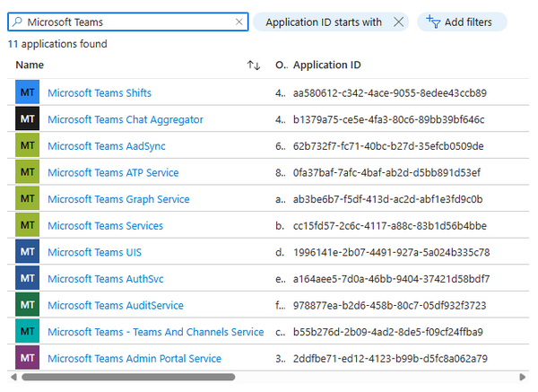Open Teams And Channels Service link
This screenshot has height=392, width=538.
coord(156,332)
